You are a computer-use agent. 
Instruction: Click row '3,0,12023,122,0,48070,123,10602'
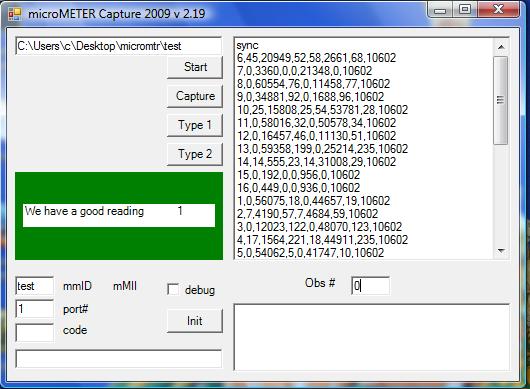tap(319, 227)
